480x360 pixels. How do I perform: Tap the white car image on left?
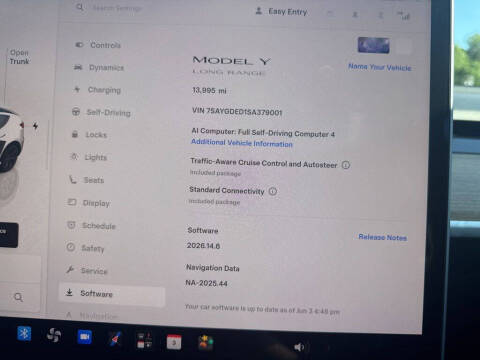11,140
